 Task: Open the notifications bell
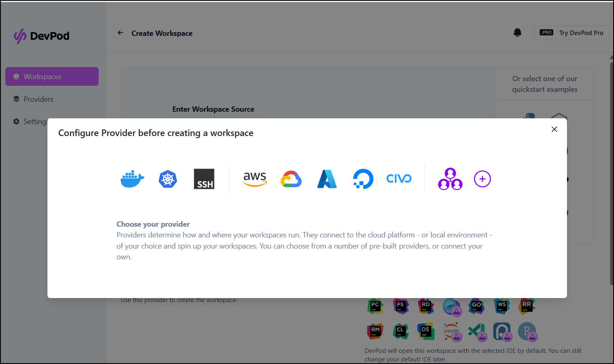coord(518,33)
